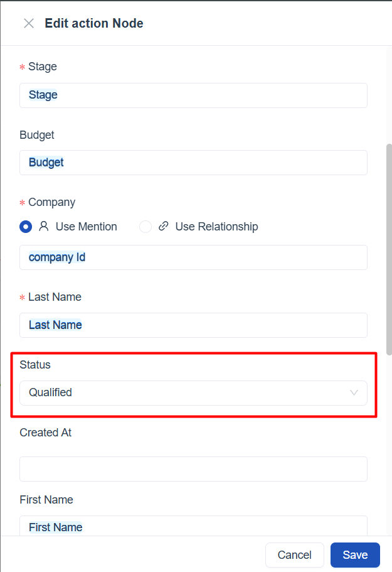
Task: Click the Save button
Action: [x=355, y=555]
